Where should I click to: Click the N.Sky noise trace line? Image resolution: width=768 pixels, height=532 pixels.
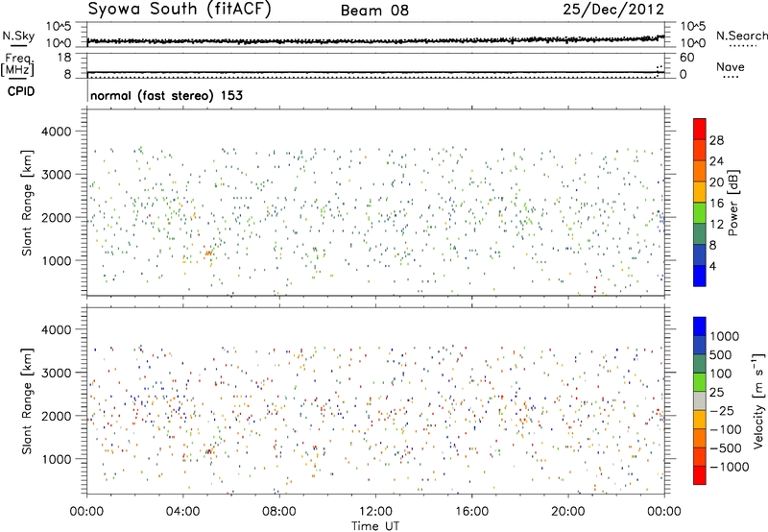[x=375, y=40]
